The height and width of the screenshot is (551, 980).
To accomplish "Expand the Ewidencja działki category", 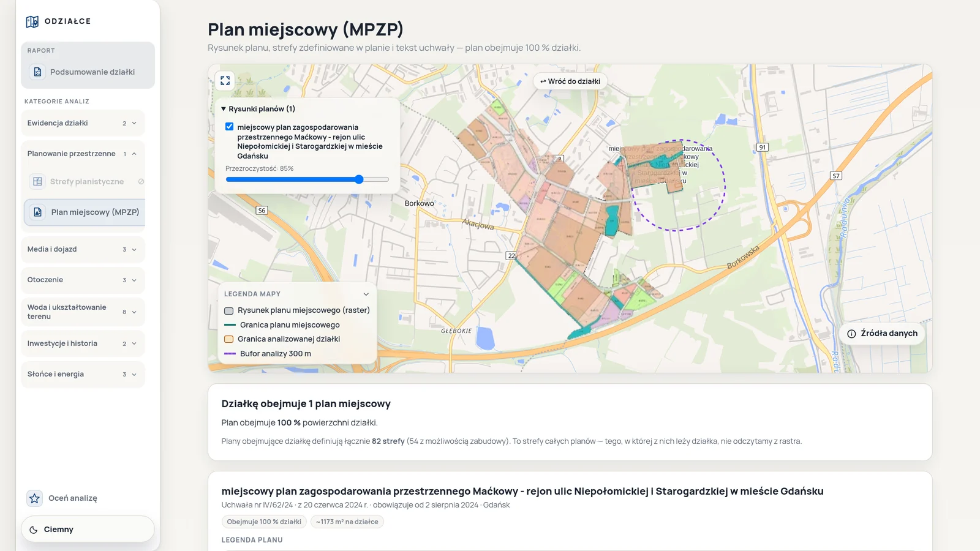I will coord(83,123).
